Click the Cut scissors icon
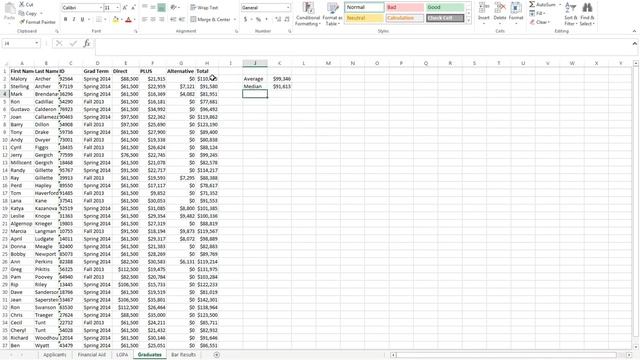The height and width of the screenshot is (360, 640). tap(22, 4)
